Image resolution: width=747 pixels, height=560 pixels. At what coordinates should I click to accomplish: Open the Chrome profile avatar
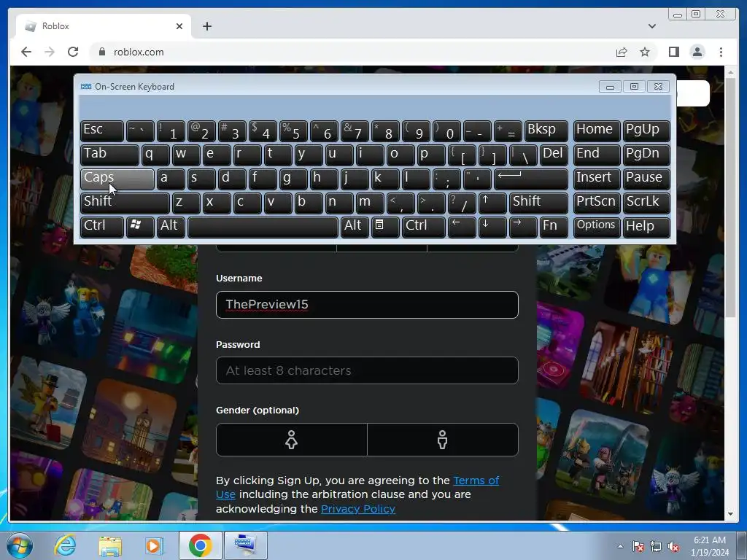pyautogui.click(x=697, y=52)
